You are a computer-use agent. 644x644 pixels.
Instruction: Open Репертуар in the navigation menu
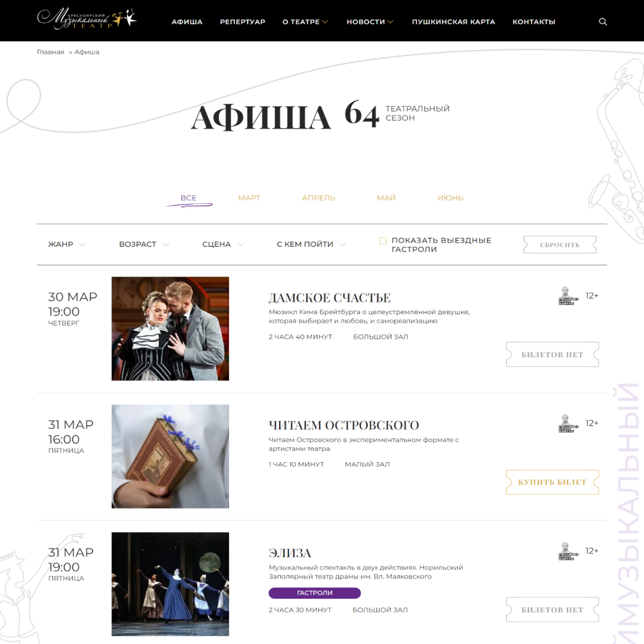pos(243,22)
